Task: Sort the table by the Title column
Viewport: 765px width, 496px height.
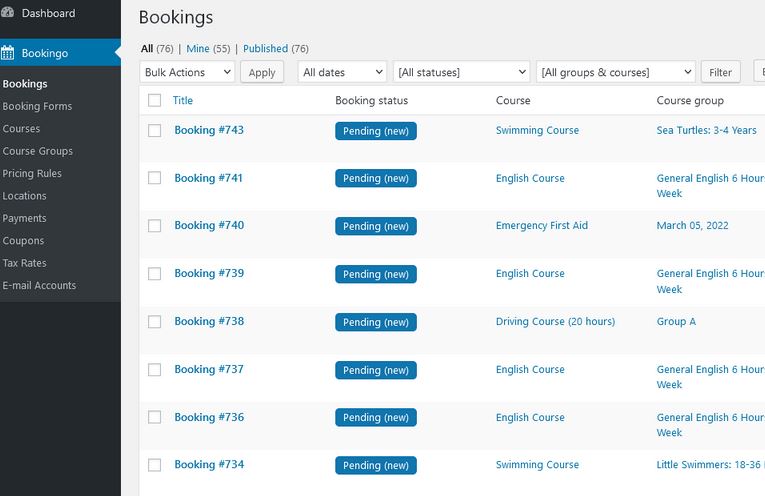Action: [183, 100]
